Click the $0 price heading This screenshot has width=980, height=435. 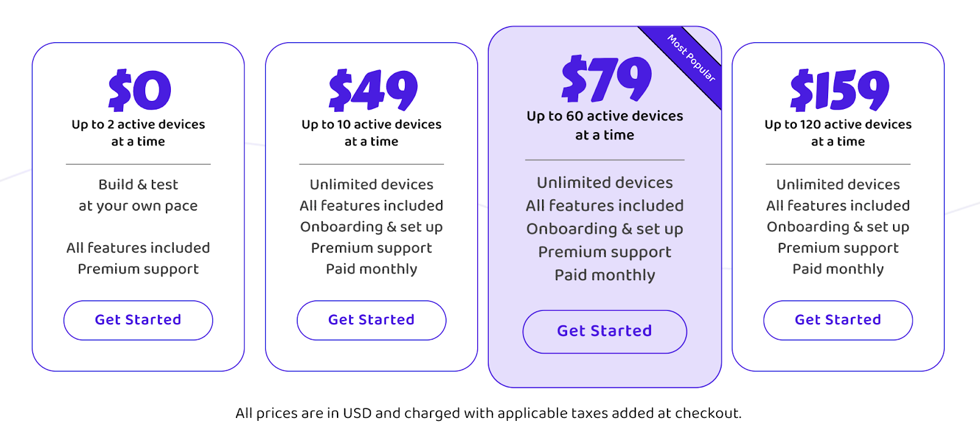(x=139, y=91)
